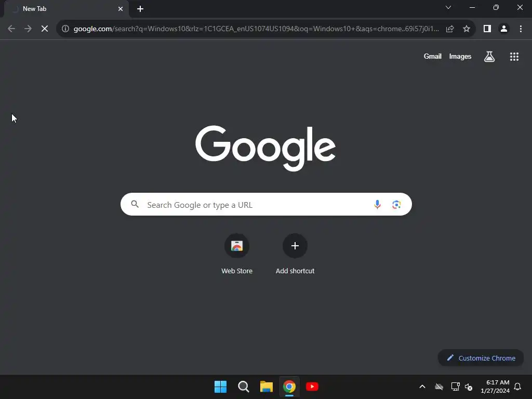Search by image with the Google Lens icon
The height and width of the screenshot is (399, 532).
(396, 204)
